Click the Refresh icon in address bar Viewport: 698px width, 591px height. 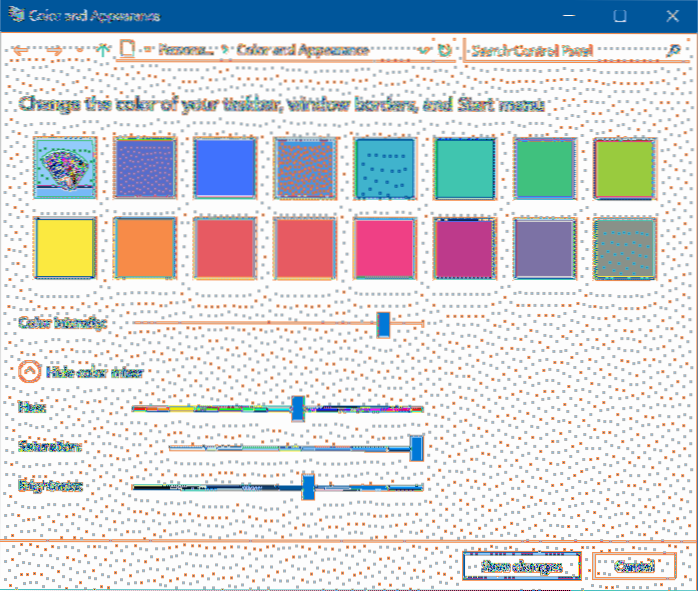pos(445,49)
